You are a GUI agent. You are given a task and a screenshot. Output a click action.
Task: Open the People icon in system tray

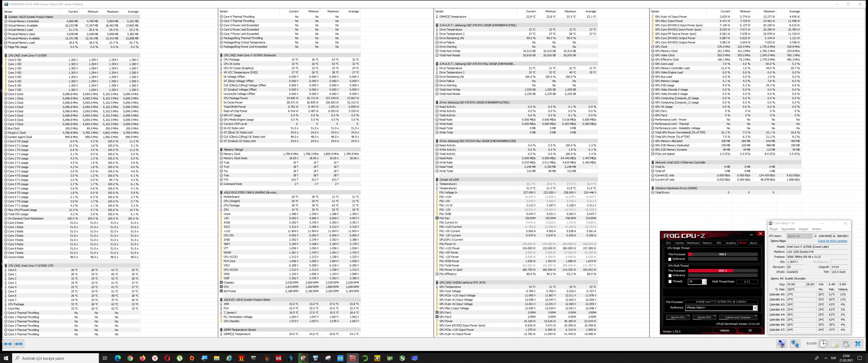coord(817,358)
